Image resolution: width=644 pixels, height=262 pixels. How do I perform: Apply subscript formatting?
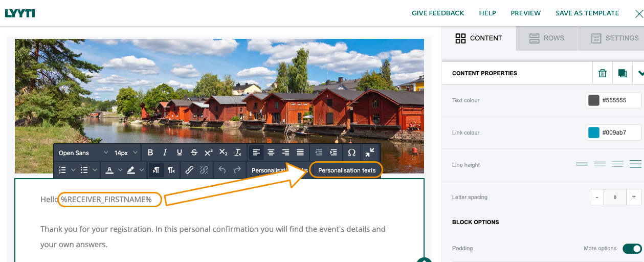223,152
